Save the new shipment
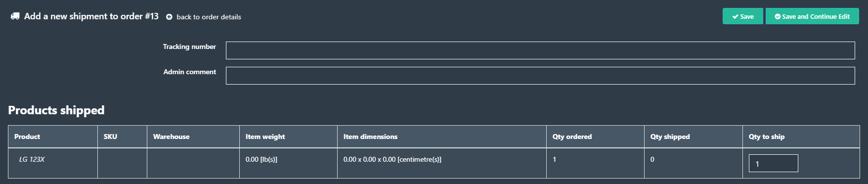The height and width of the screenshot is (184, 868). [x=743, y=16]
